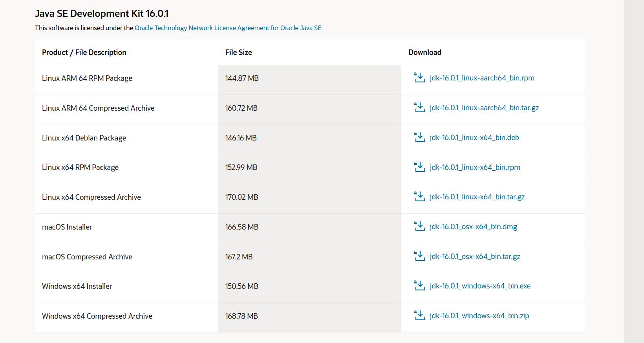Viewport: 644px width, 343px height.
Task: Select the Linux ARM 64 RPM Package row label
Action: (x=87, y=78)
